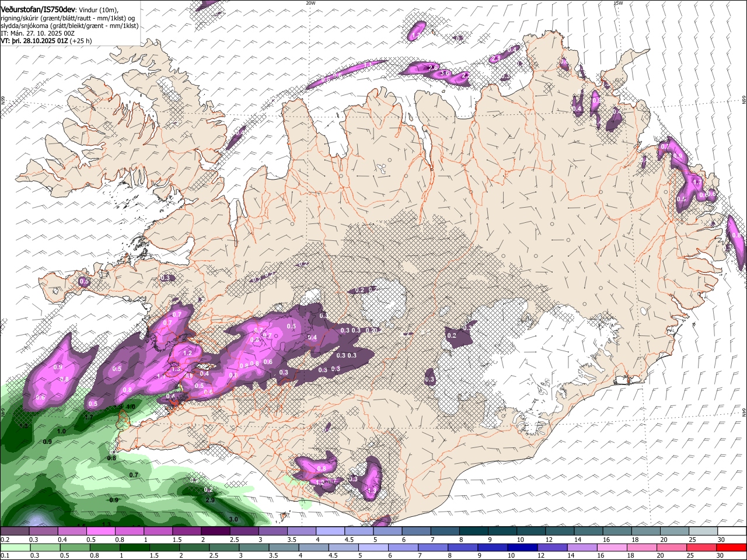
Task: Click the dark purple 2–2.5 snow legend swatch
Action: [215, 531]
